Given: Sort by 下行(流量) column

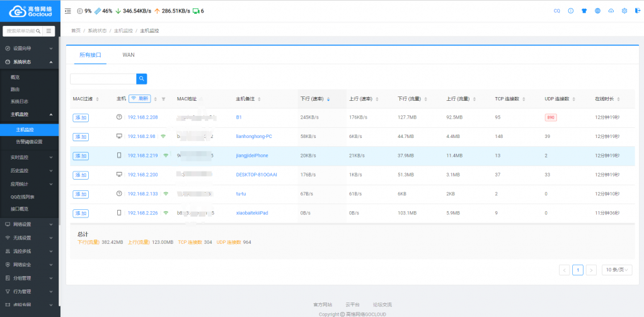Looking at the screenshot, I should coord(425,99).
